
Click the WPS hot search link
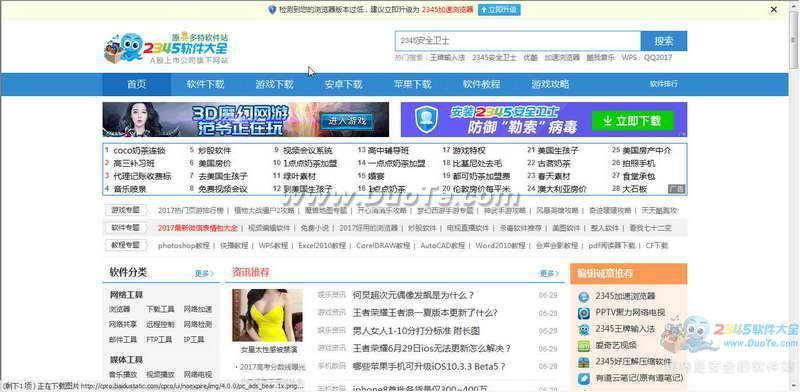pyautogui.click(x=629, y=58)
